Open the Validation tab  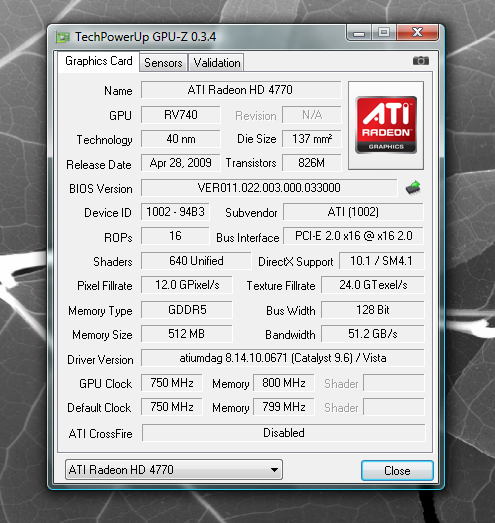(217, 62)
